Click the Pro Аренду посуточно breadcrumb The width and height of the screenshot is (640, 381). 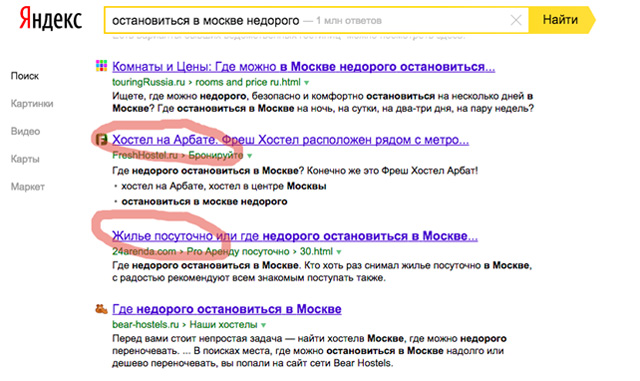pos(238,252)
